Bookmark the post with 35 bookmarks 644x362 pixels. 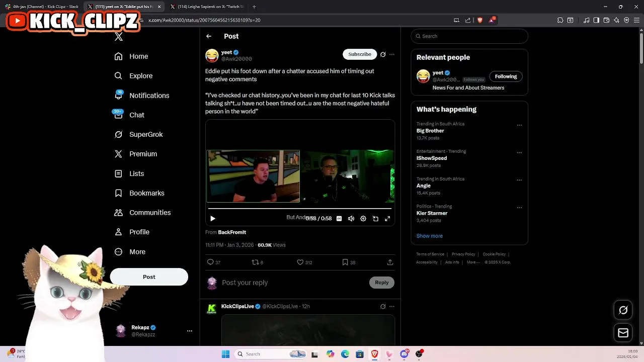(x=349, y=262)
